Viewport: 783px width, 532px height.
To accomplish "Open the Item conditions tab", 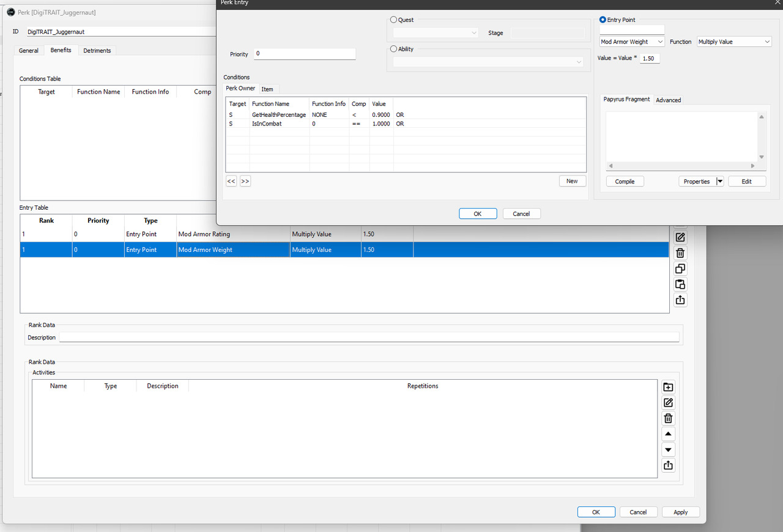I will [x=267, y=89].
